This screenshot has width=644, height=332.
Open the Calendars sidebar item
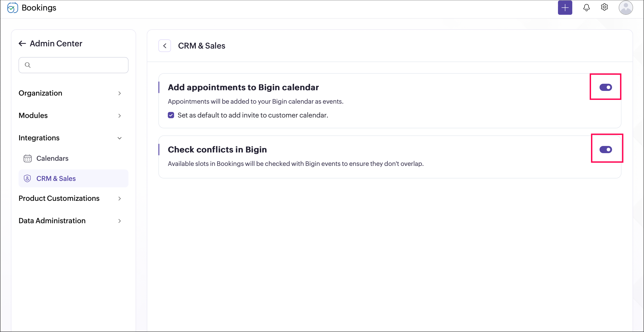click(52, 159)
